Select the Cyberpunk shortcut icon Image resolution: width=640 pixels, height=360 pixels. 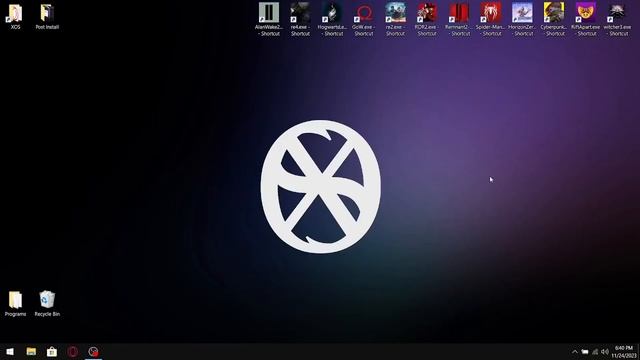(x=554, y=19)
